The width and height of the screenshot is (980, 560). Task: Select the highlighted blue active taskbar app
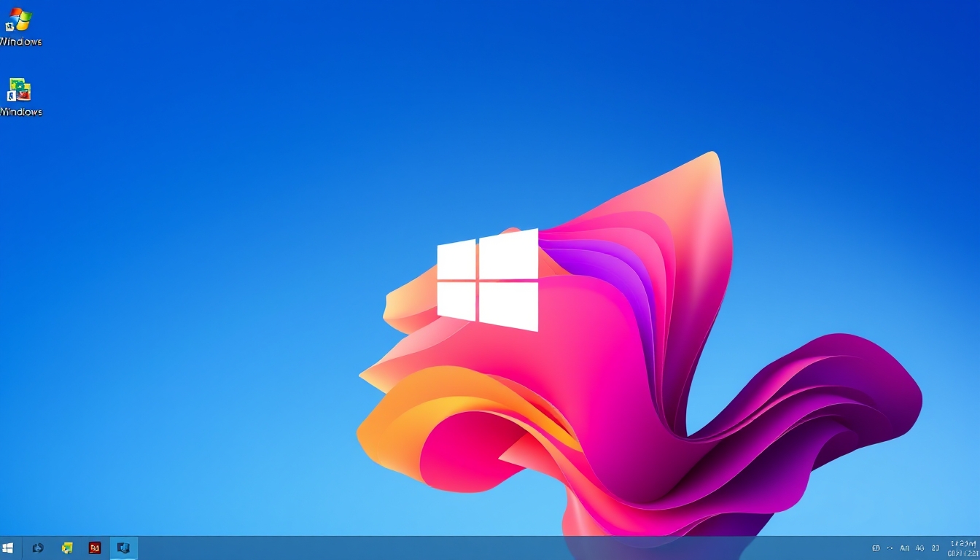pyautogui.click(x=123, y=548)
